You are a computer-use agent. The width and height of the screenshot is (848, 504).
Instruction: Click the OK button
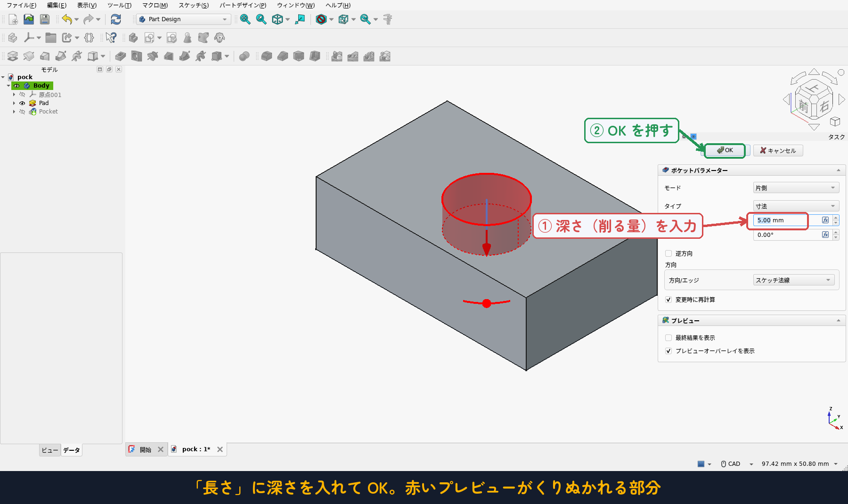pos(725,150)
